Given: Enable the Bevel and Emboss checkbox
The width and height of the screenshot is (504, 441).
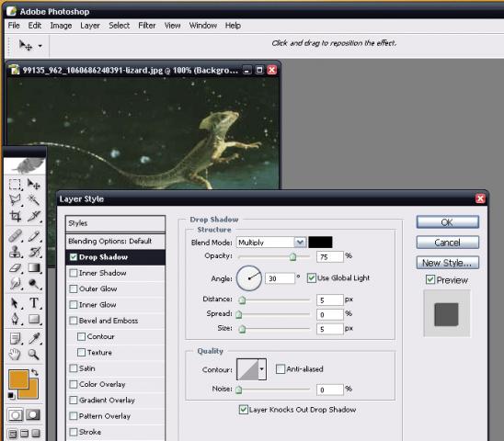Looking at the screenshot, I should tap(74, 321).
